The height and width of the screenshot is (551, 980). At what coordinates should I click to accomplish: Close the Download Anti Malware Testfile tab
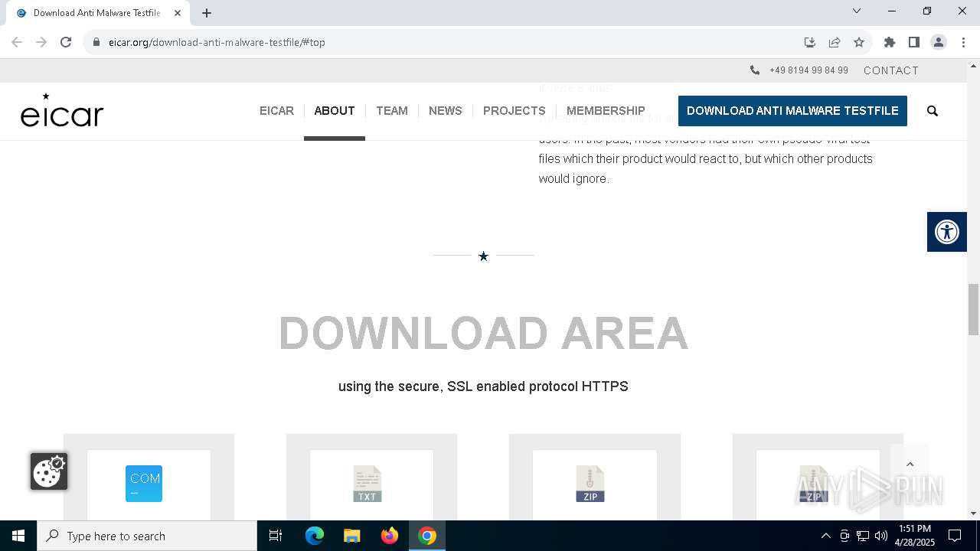[178, 13]
